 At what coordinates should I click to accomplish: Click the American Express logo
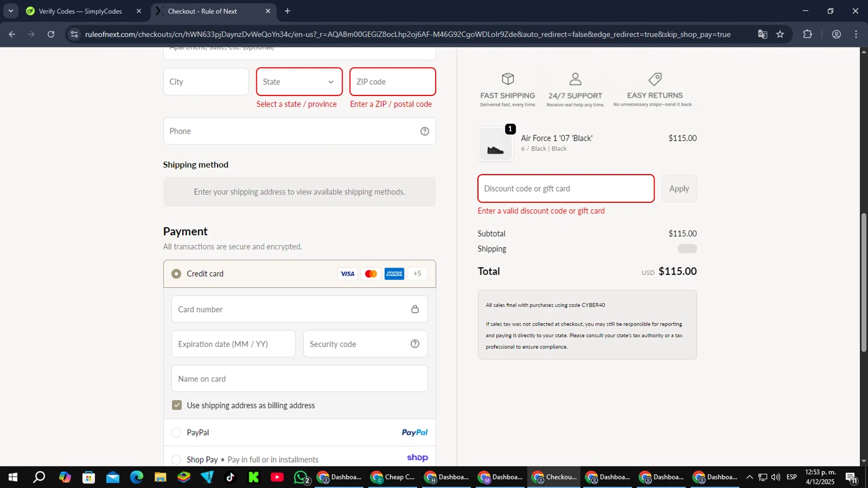click(x=395, y=274)
